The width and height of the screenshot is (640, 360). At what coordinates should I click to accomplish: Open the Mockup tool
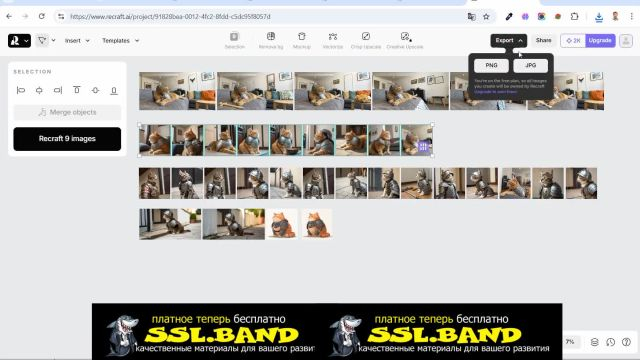pyautogui.click(x=302, y=40)
